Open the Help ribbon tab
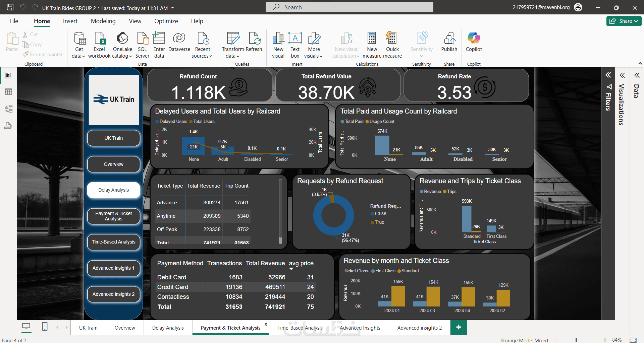644x343 pixels. click(197, 21)
